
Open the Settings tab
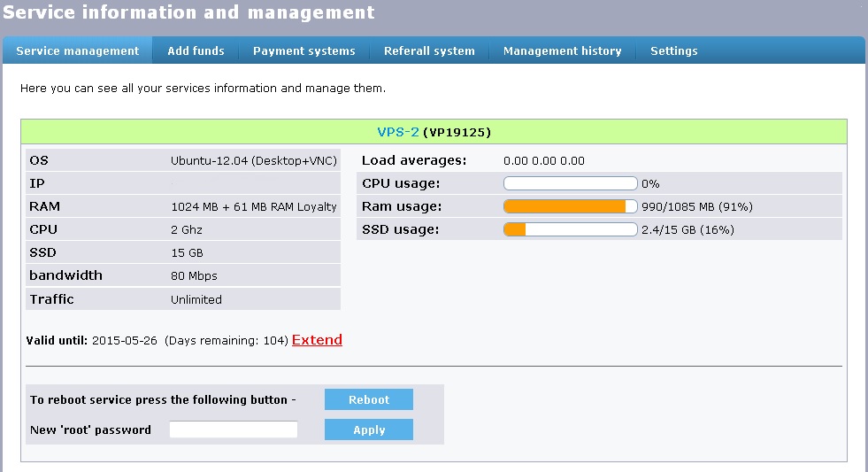pyautogui.click(x=673, y=50)
